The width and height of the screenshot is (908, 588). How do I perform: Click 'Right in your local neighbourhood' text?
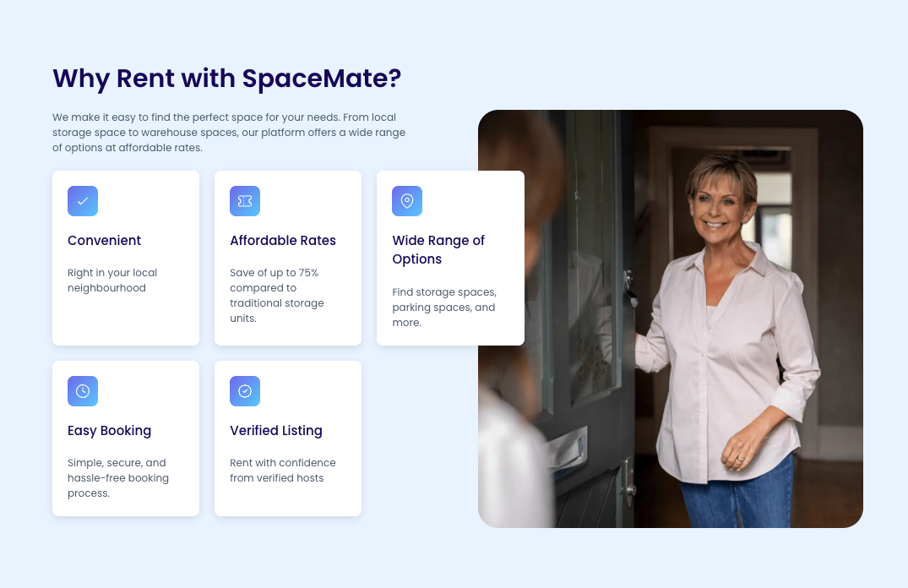(112, 280)
